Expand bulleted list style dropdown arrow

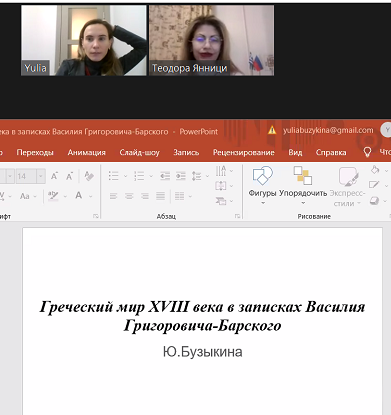pos(125,176)
